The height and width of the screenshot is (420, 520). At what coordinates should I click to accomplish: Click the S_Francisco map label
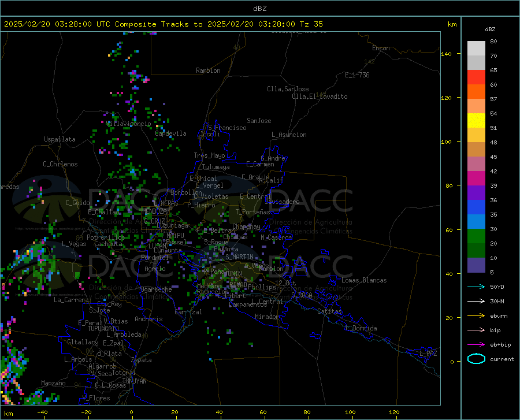pos(228,128)
